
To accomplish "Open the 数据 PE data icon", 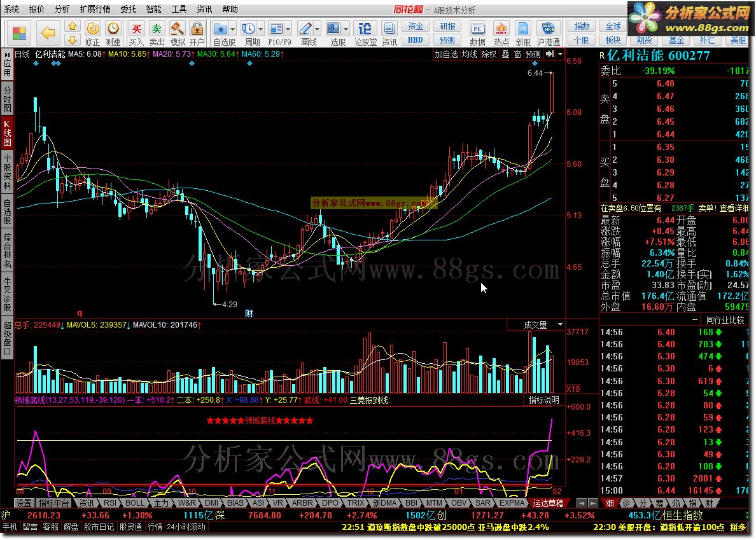I will tap(477, 33).
